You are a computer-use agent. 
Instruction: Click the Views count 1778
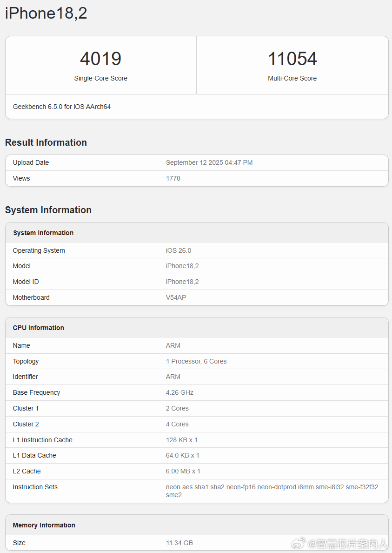coord(173,178)
